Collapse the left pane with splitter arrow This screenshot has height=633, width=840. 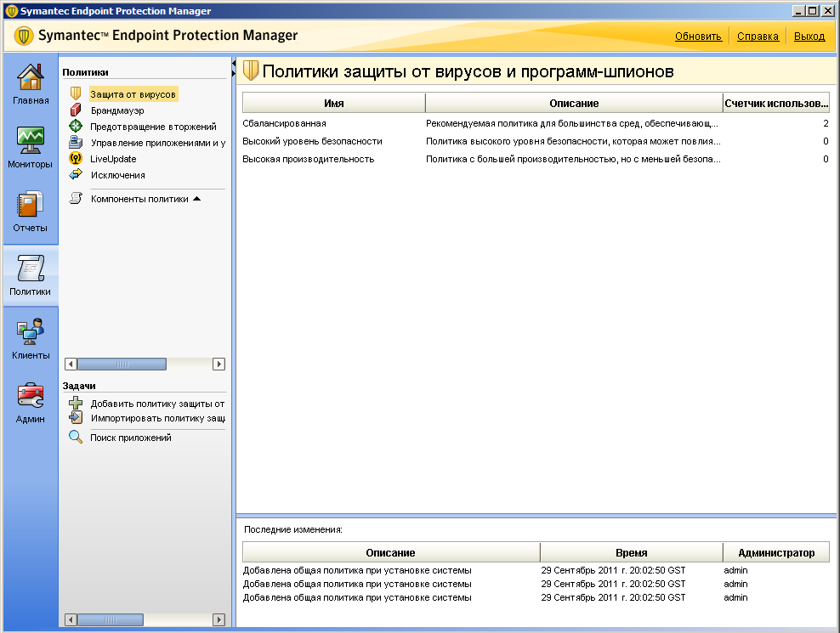(233, 65)
